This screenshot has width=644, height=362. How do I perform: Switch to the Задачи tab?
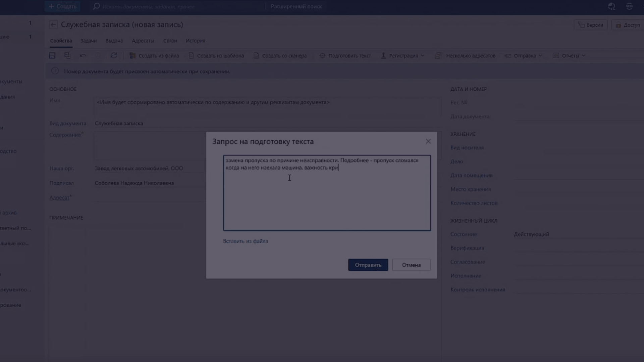(89, 41)
